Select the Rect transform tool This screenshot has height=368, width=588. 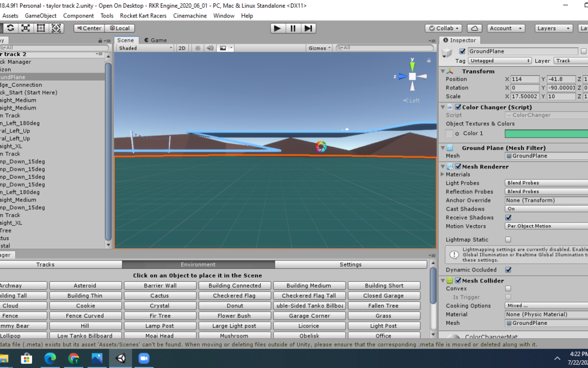tap(41, 28)
